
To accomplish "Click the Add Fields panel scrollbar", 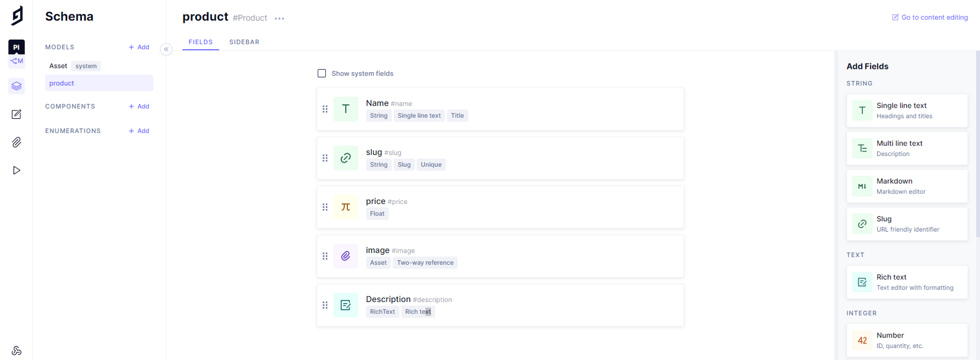I will point(978,144).
